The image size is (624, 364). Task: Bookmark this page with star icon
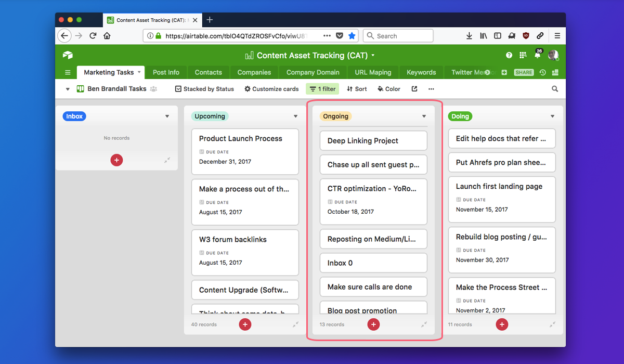click(x=352, y=36)
